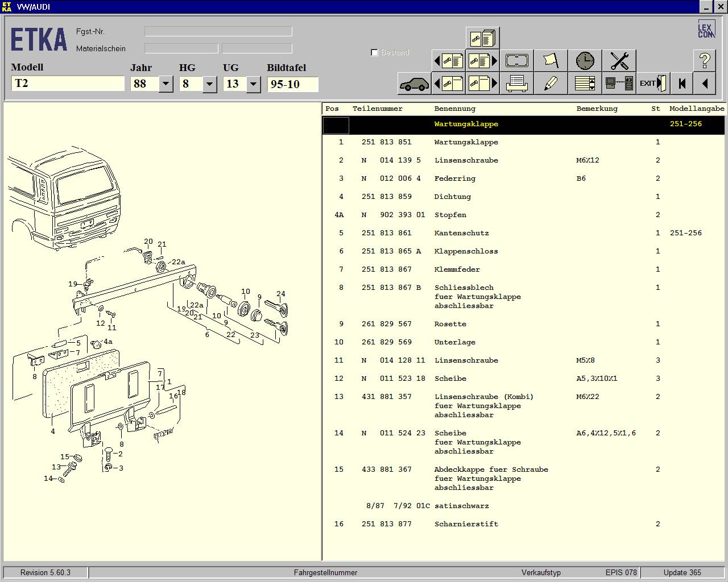The height and width of the screenshot is (582, 728).
Task: Open the UG dropdown arrow
Action: point(253,84)
